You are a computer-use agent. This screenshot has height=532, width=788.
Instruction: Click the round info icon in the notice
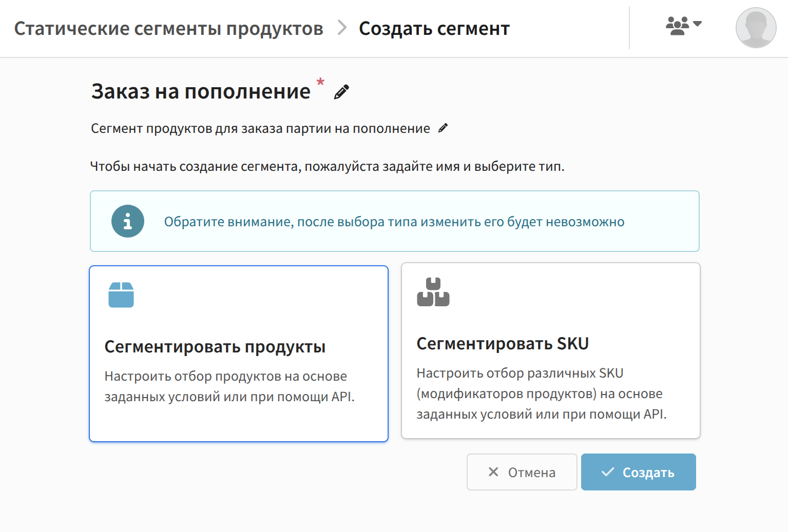point(128,221)
